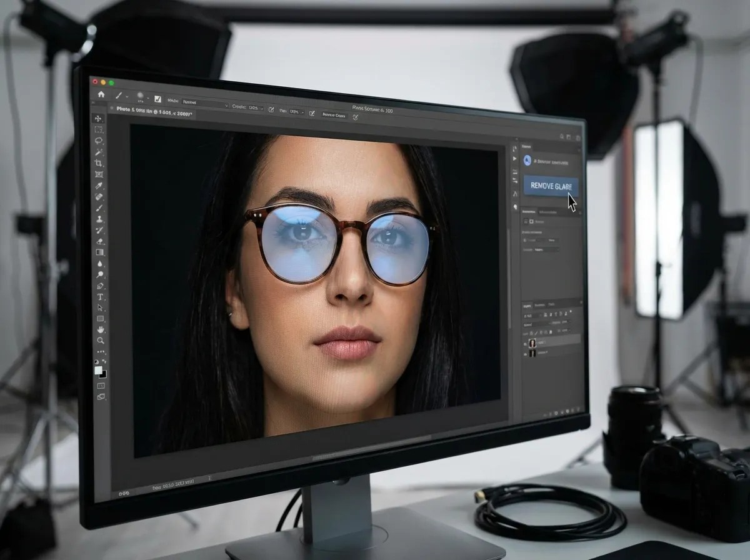Select the Magic Wand tool

point(98,152)
